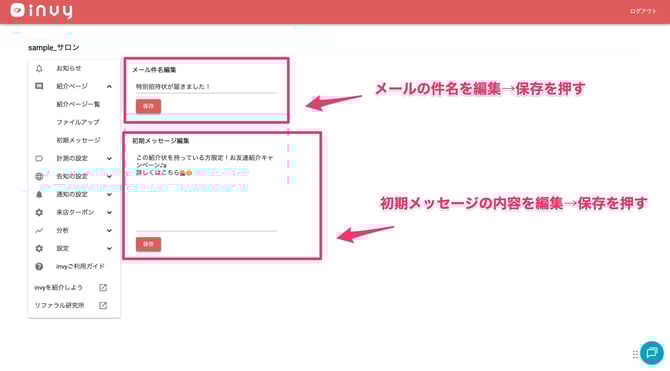Image resolution: width=670 pixels, height=371 pixels.
Task: Click the sample_サロン title text
Action: pyautogui.click(x=54, y=47)
